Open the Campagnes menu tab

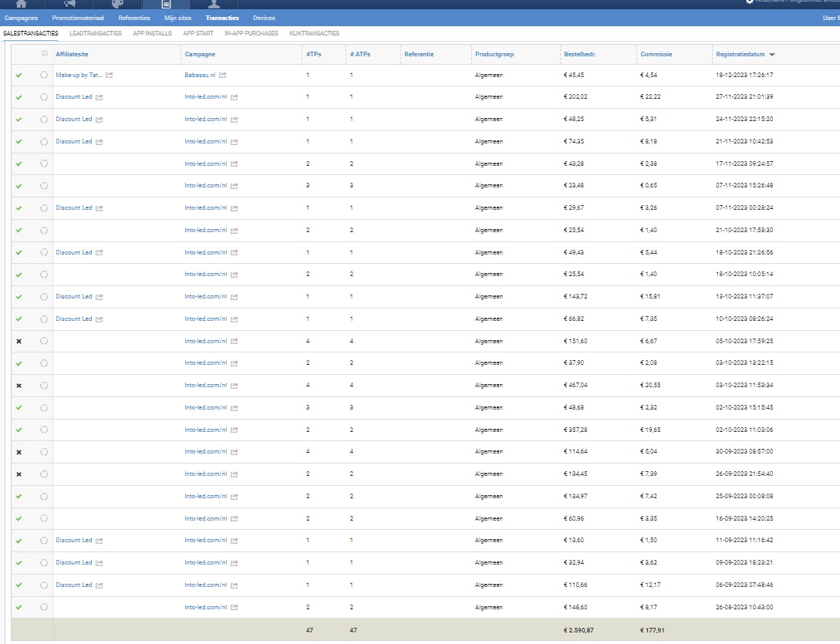click(21, 18)
